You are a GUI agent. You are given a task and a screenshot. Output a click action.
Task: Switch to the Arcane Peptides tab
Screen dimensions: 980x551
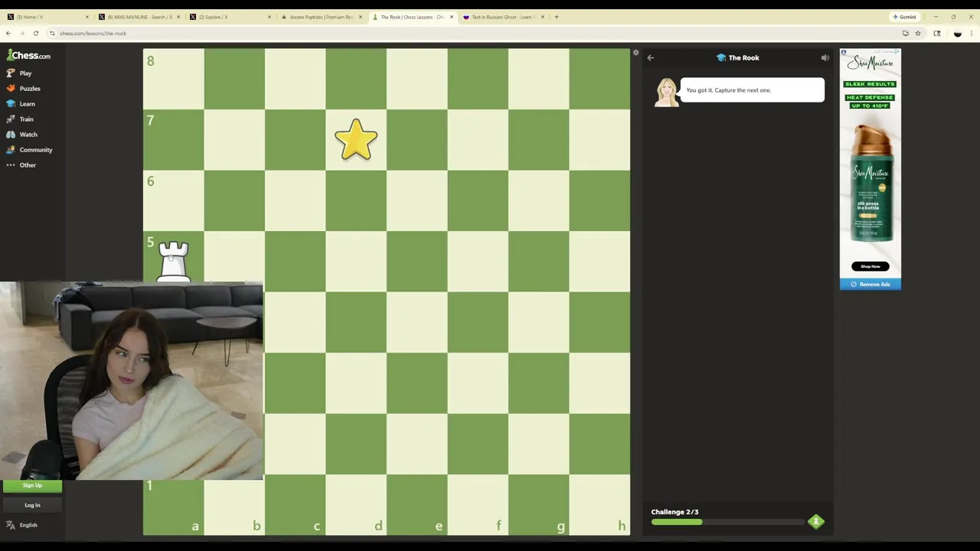[320, 17]
